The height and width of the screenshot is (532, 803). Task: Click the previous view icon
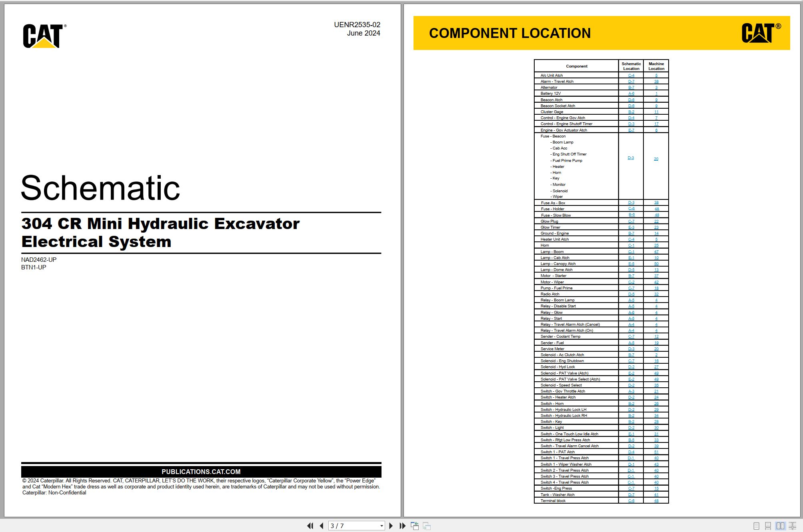pos(415,526)
